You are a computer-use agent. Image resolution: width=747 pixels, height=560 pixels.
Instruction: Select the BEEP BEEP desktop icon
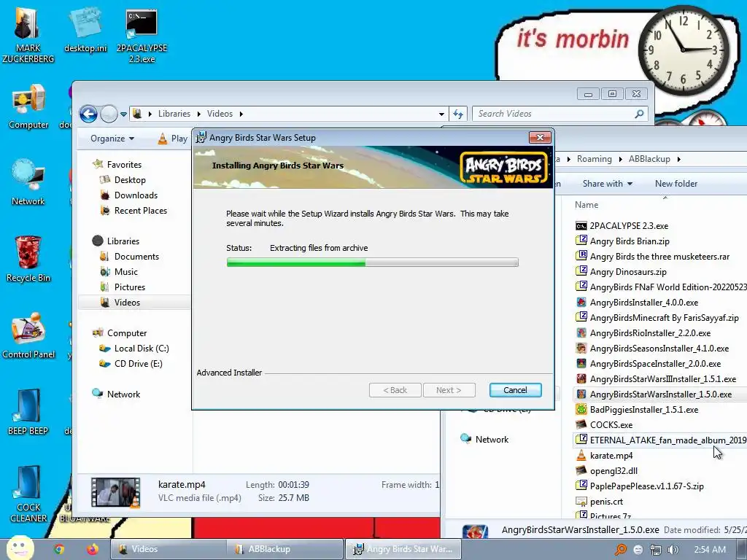point(28,412)
